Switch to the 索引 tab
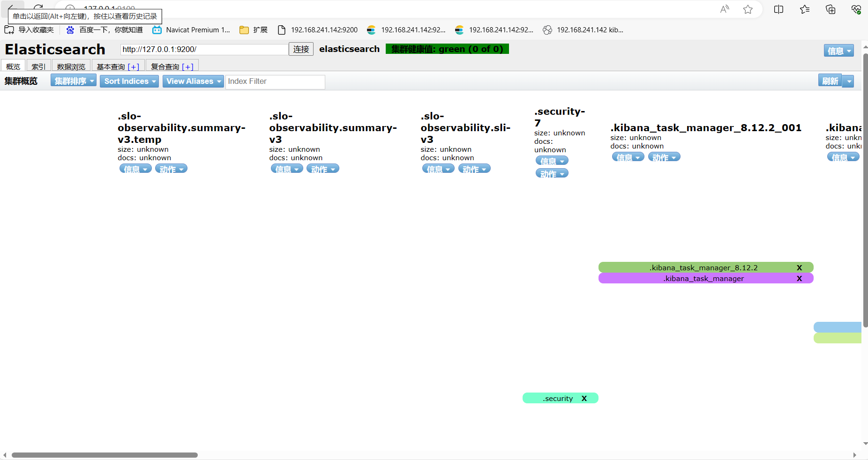Image resolution: width=868 pixels, height=460 pixels. pos(38,67)
